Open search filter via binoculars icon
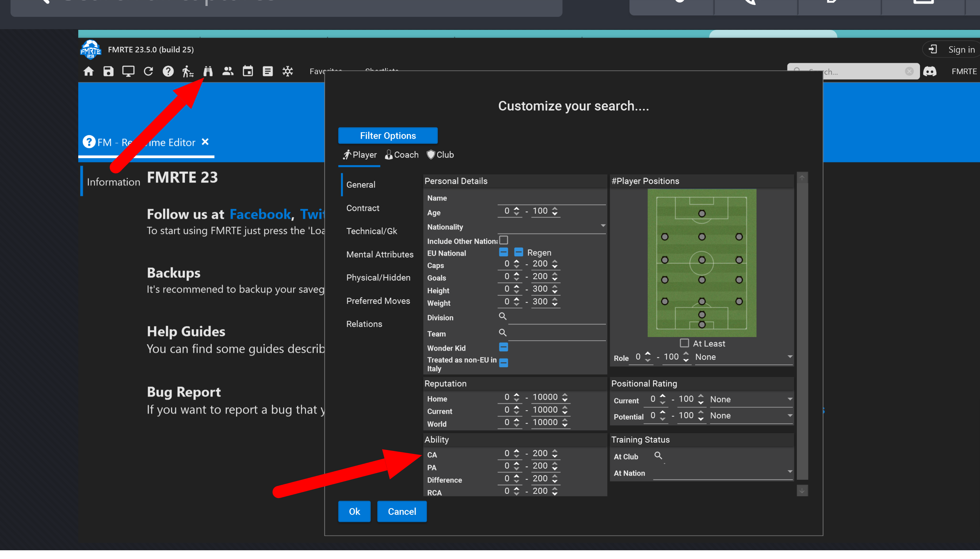980x559 pixels. [208, 72]
